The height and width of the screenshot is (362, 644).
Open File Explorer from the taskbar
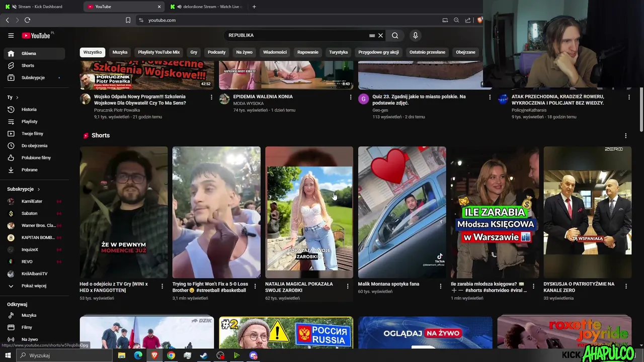(x=121, y=355)
